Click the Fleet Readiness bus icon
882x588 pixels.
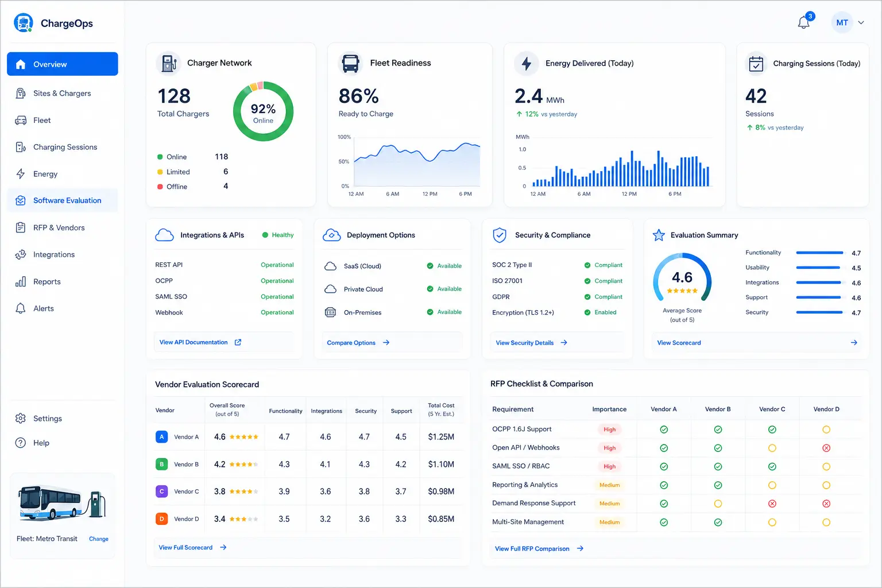(350, 63)
